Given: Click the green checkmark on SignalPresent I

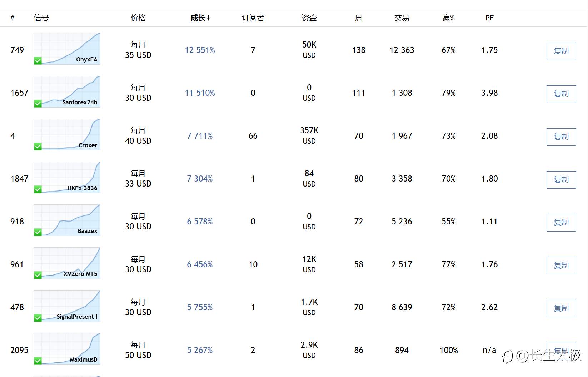Looking at the screenshot, I should (38, 318).
